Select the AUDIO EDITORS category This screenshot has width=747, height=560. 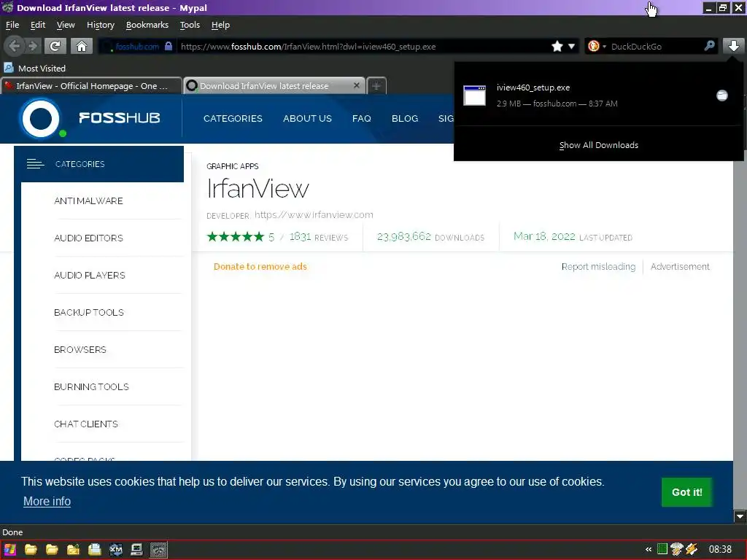[x=88, y=238]
